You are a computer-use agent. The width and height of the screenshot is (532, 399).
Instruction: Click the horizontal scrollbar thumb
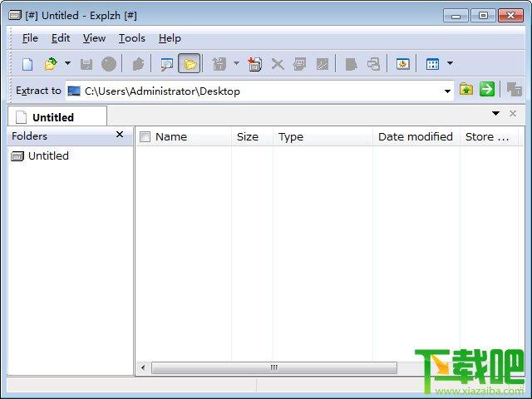pos(274,367)
